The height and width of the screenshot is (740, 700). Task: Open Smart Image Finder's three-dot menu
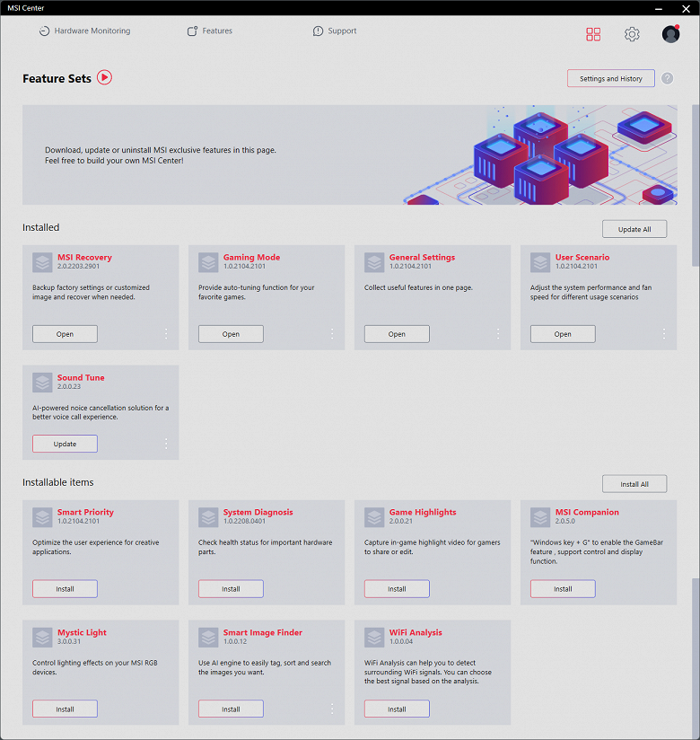(x=332, y=709)
